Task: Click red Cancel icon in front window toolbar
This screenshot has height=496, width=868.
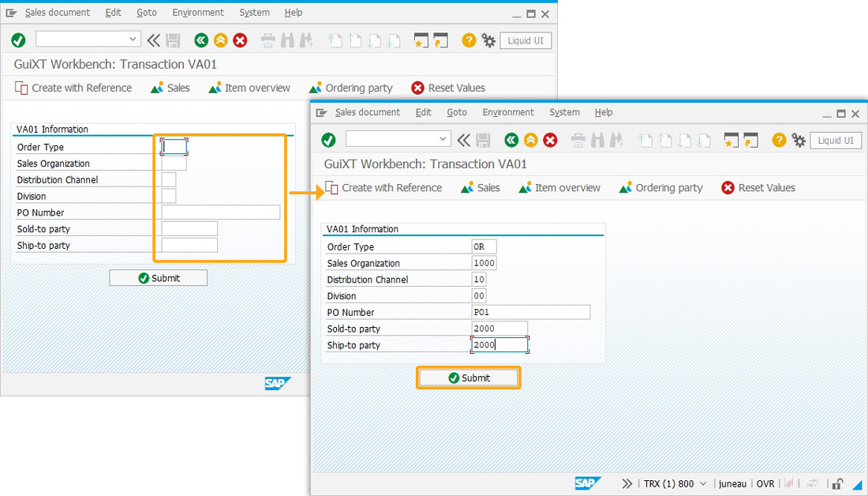Action: tap(550, 141)
